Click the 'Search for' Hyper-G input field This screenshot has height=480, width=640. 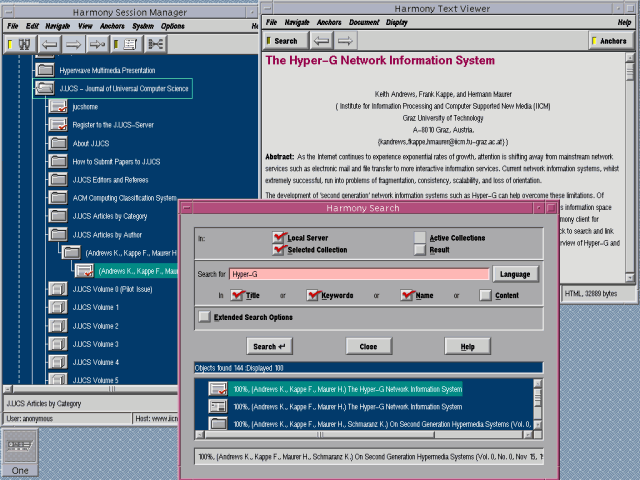click(x=359, y=274)
